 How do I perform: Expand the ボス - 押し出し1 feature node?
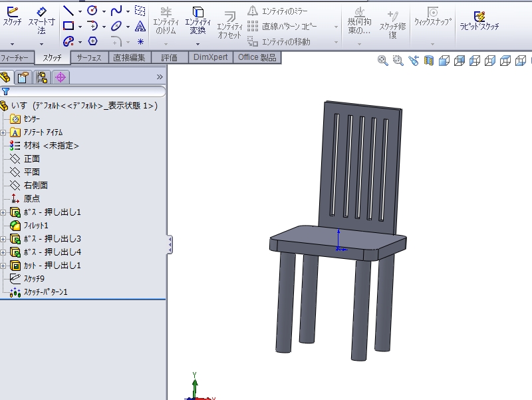point(4,212)
